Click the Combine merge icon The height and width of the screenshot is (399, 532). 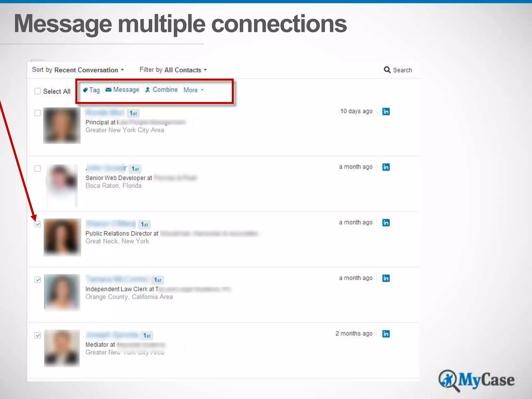click(148, 90)
